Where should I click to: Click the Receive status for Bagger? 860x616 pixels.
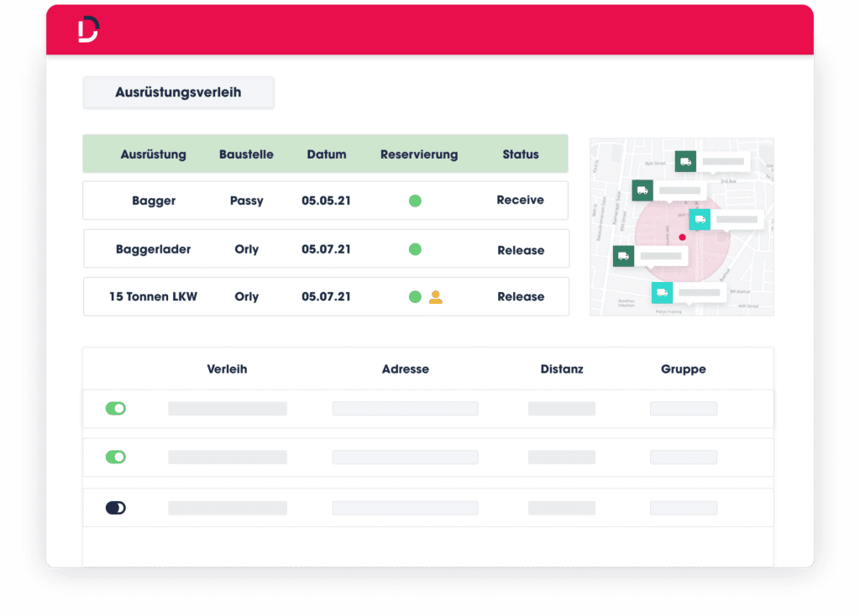[x=520, y=201]
